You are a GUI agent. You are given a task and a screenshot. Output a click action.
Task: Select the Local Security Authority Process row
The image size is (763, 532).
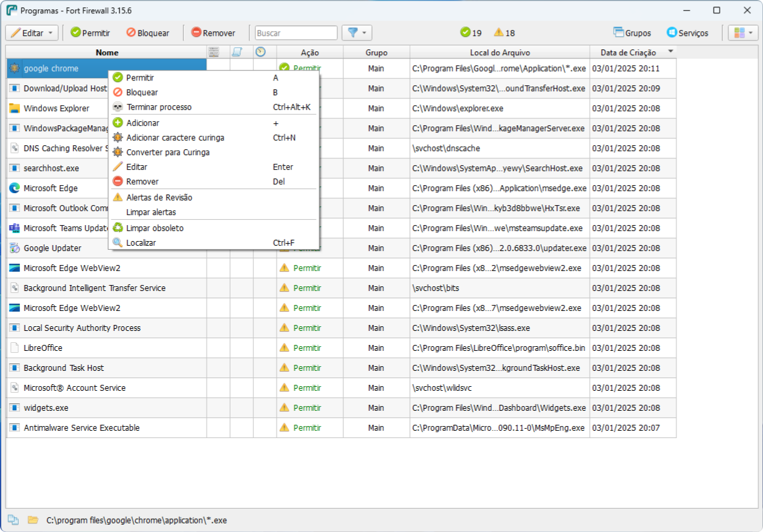click(x=341, y=328)
